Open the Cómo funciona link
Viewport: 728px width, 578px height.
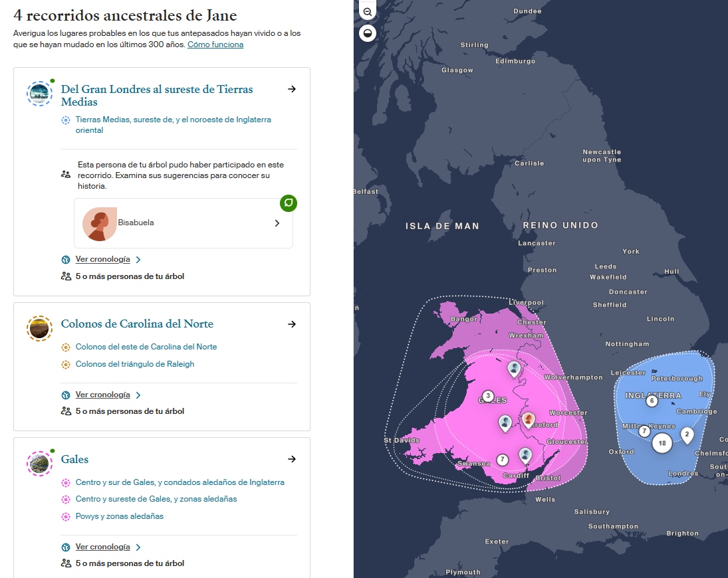pyautogui.click(x=215, y=45)
